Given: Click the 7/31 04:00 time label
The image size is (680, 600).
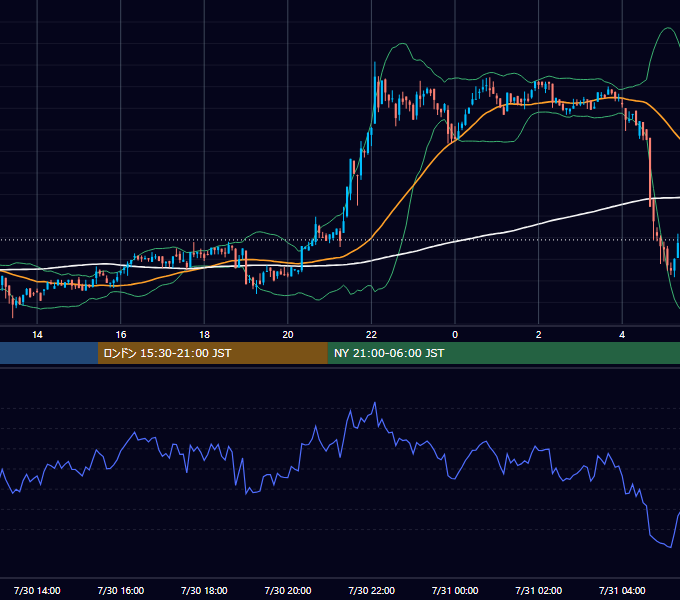Looking at the screenshot, I should (622, 590).
